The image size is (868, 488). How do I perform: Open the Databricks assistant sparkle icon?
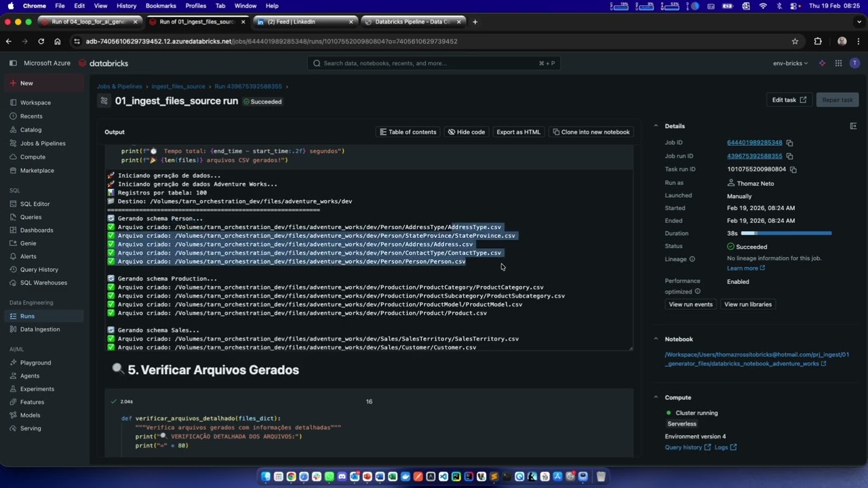click(822, 63)
